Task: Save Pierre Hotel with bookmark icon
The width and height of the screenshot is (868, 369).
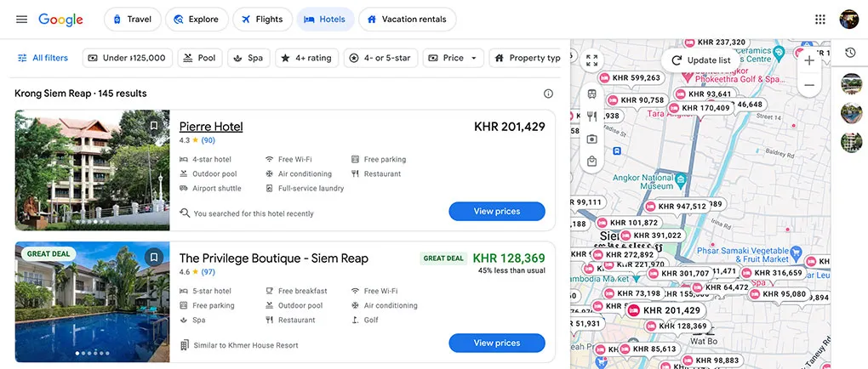Action: [x=154, y=126]
